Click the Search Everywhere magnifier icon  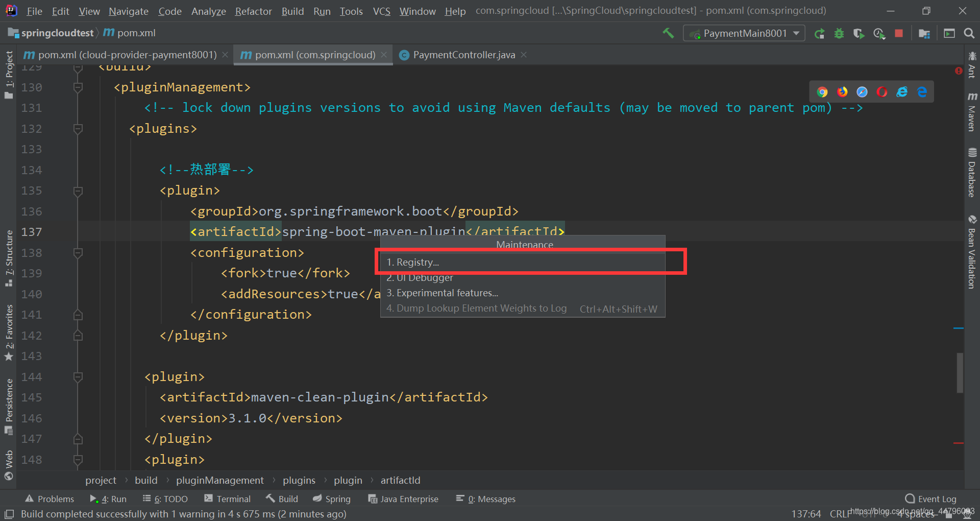point(969,33)
